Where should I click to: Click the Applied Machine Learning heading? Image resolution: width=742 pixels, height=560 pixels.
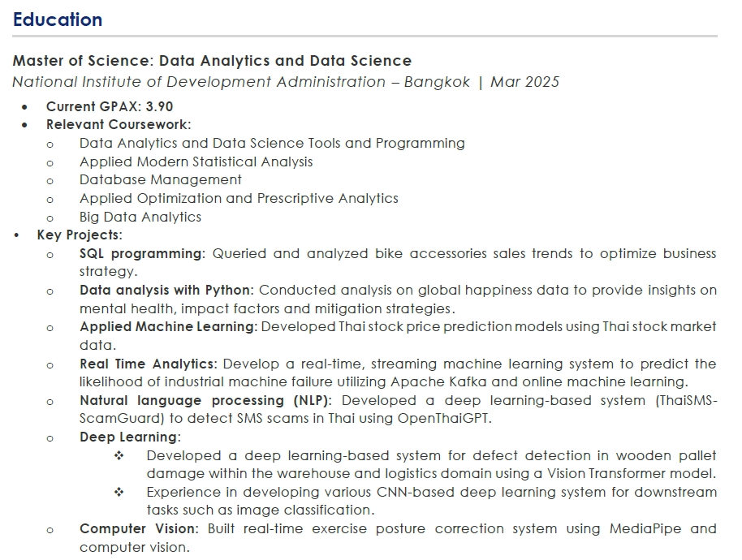tap(169, 327)
